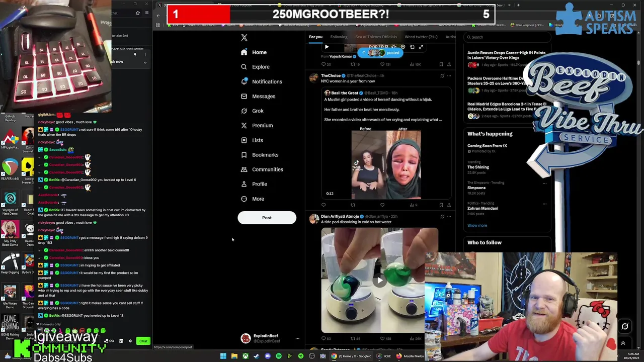Image resolution: width=644 pixels, height=362 pixels.
Task: Bookmark the Yogesh Kumar video post
Action: tap(441, 64)
